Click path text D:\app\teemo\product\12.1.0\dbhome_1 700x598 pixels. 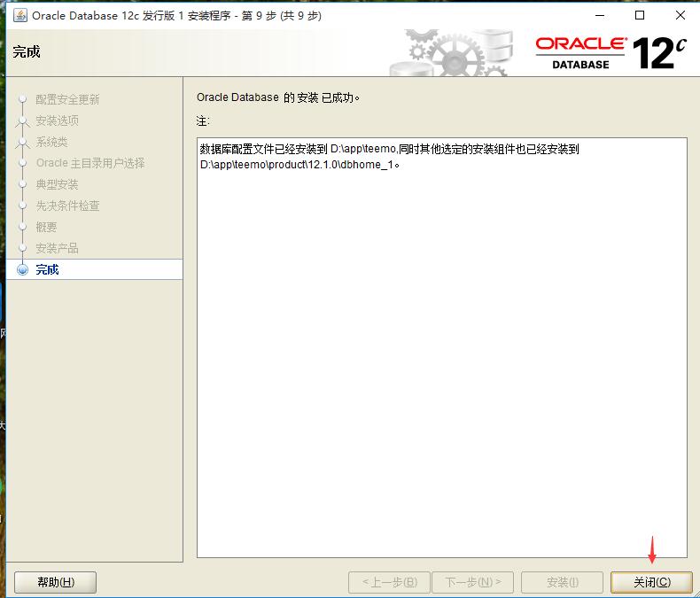click(299, 165)
